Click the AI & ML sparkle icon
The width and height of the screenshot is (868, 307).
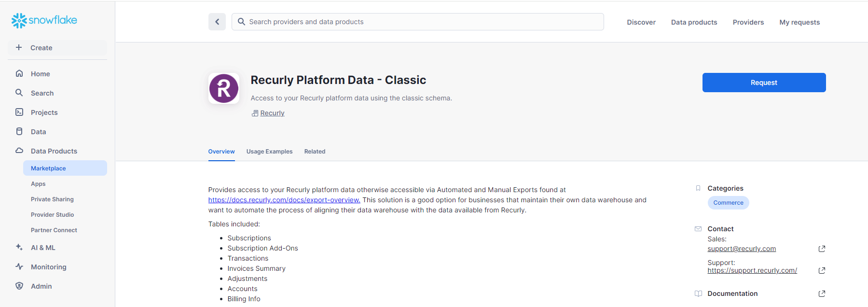click(19, 247)
